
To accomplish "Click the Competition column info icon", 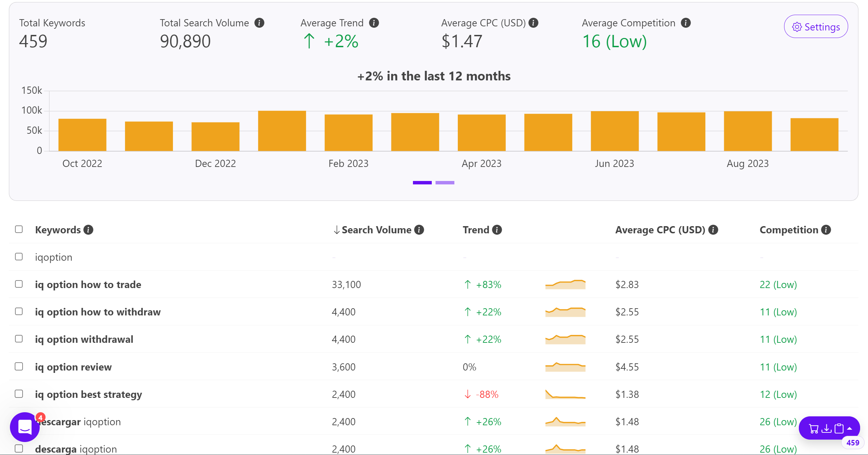I will pos(826,230).
